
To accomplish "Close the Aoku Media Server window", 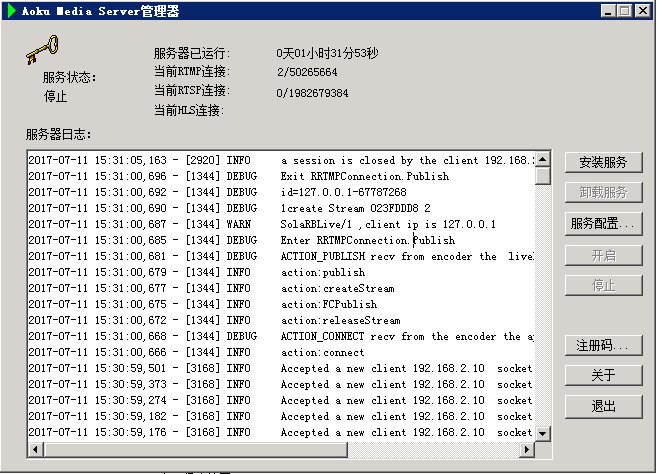I will coord(642,11).
